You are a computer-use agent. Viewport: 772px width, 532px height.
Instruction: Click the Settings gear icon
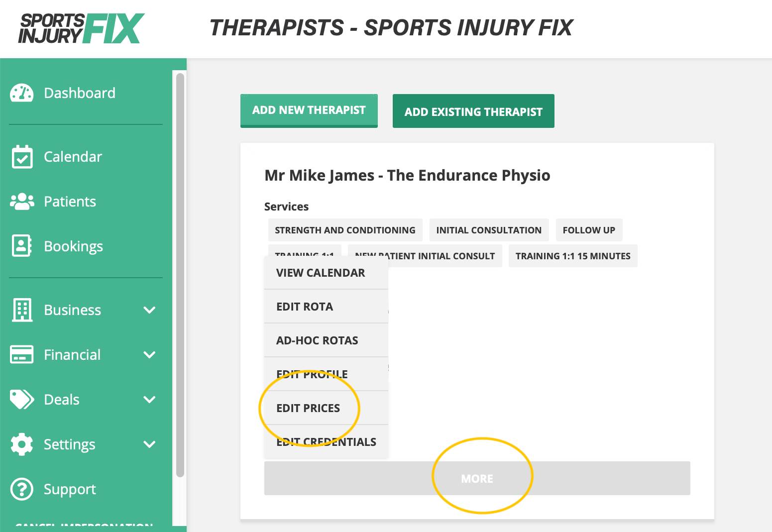coord(22,444)
